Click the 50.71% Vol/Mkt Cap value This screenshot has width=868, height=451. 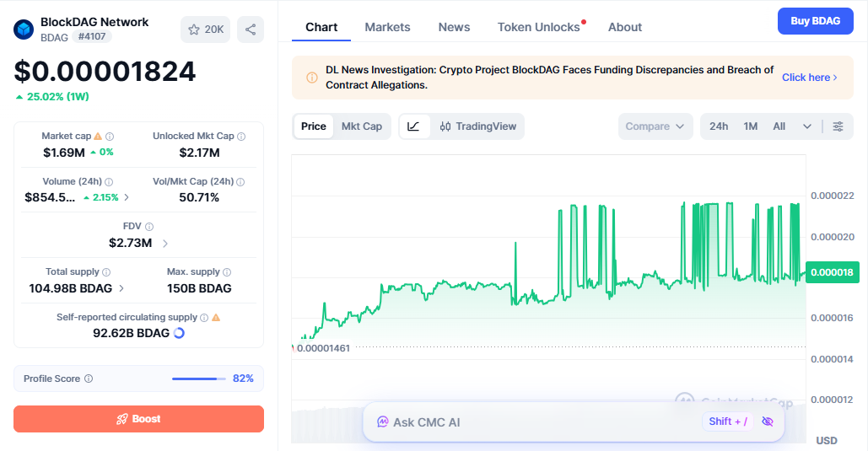[199, 197]
